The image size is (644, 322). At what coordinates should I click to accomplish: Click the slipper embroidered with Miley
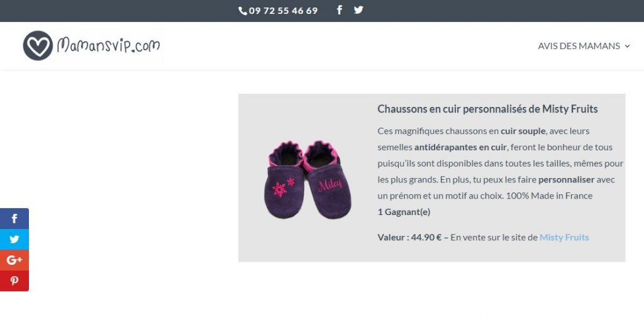point(327,179)
